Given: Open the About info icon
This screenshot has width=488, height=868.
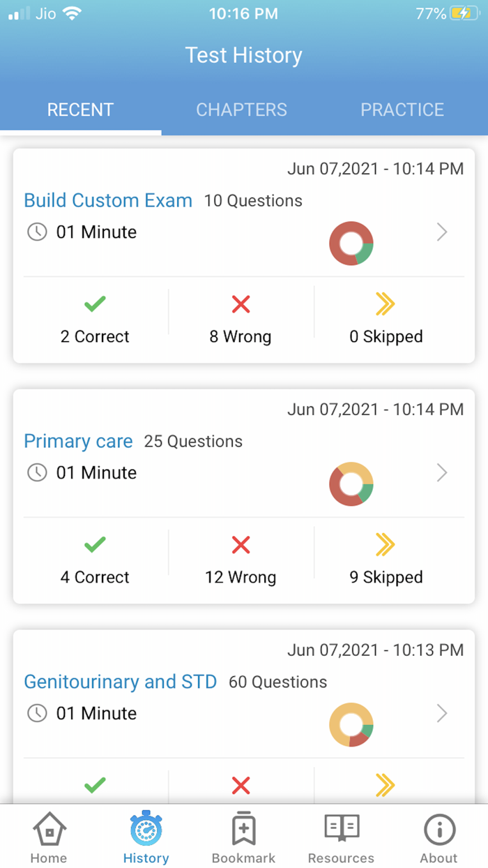Looking at the screenshot, I should (439, 830).
